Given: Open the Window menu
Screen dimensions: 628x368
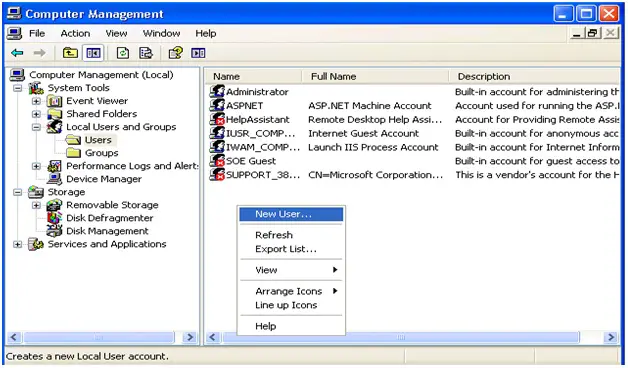Looking at the screenshot, I should (161, 33).
